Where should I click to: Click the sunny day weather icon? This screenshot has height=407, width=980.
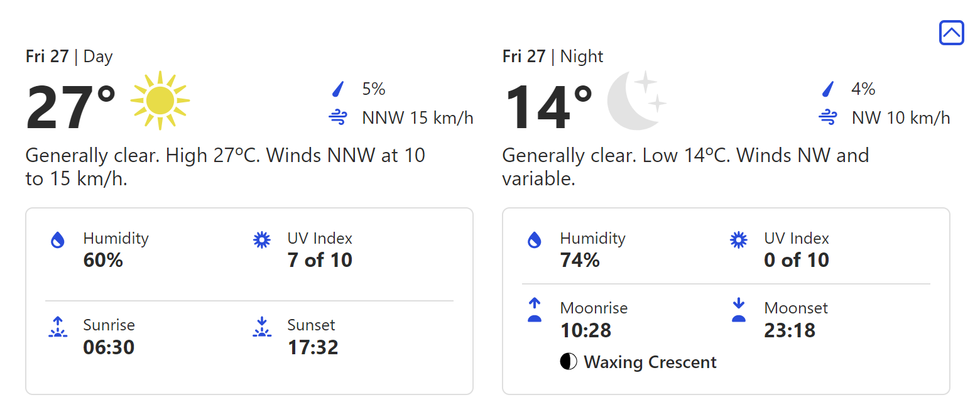click(160, 100)
